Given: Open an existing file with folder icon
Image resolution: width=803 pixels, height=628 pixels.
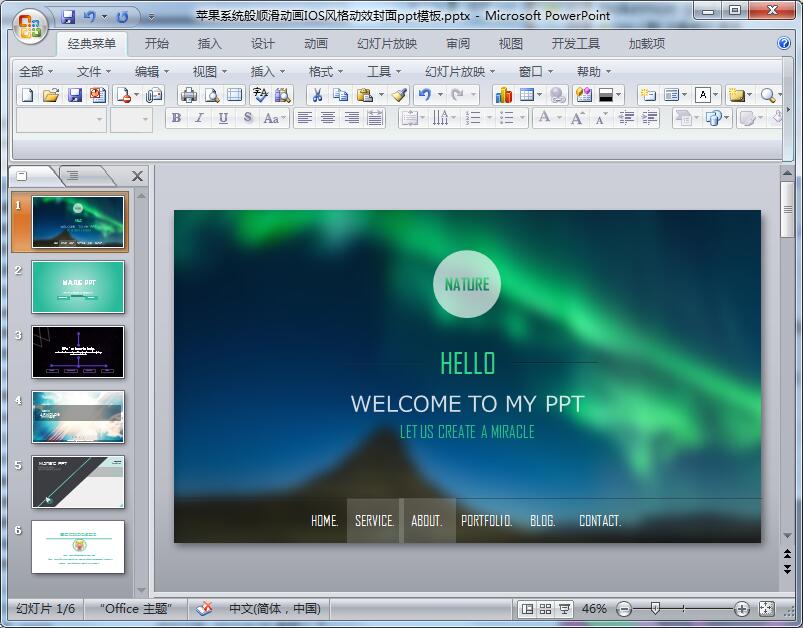Looking at the screenshot, I should click(51, 95).
